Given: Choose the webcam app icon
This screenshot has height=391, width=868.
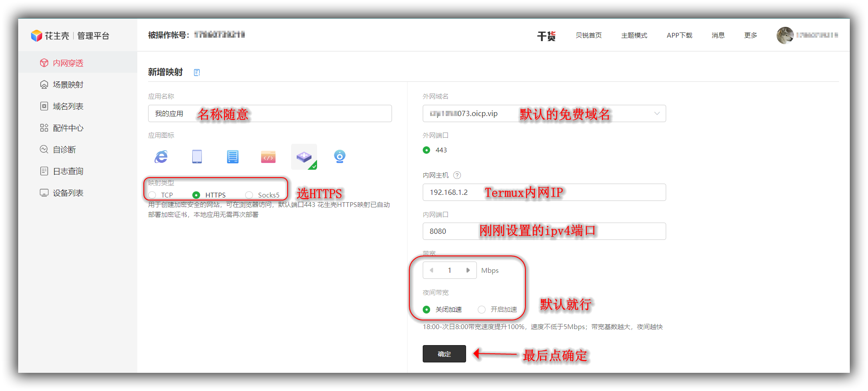Looking at the screenshot, I should click(x=340, y=157).
